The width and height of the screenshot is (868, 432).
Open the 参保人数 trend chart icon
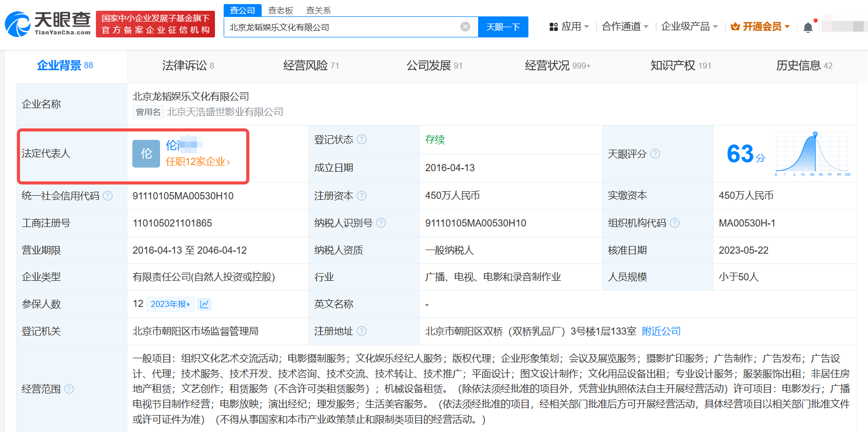[x=205, y=304]
